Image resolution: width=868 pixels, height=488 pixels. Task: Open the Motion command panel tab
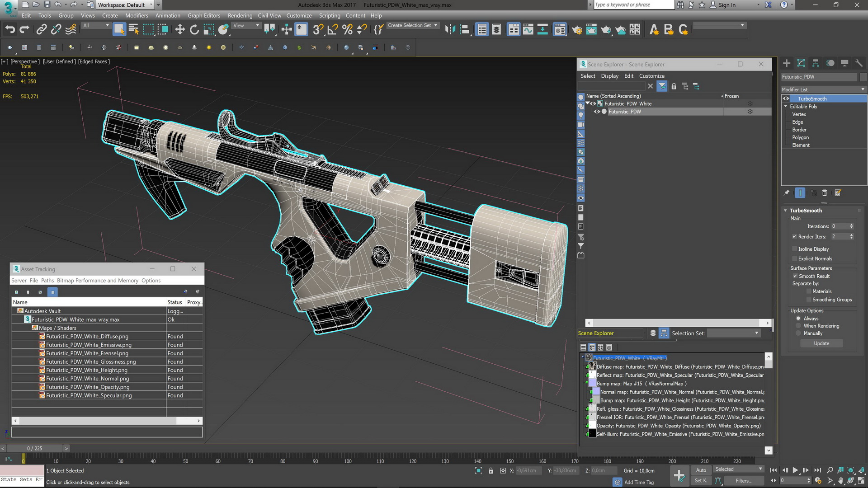pyautogui.click(x=830, y=63)
